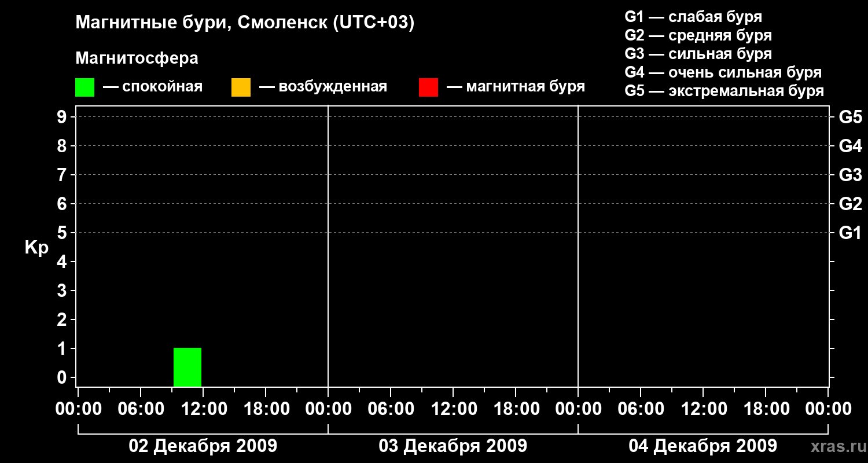
Task: Click the G3 label on right axis
Action: [x=851, y=175]
